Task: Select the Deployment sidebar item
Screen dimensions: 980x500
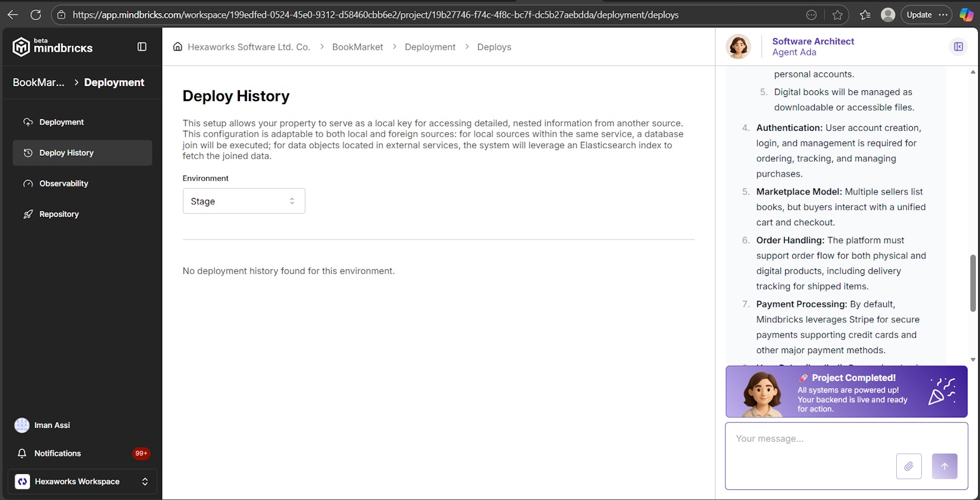Action: (61, 122)
